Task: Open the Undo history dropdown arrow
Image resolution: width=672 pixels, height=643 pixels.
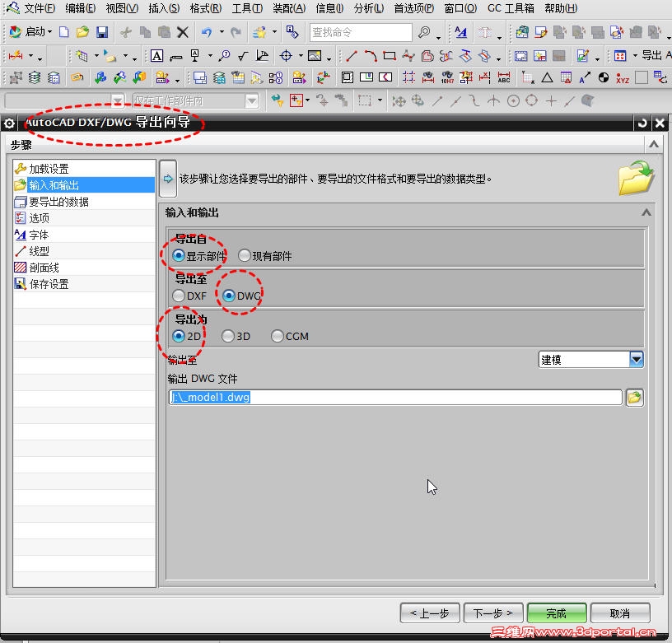Action: click(x=222, y=32)
